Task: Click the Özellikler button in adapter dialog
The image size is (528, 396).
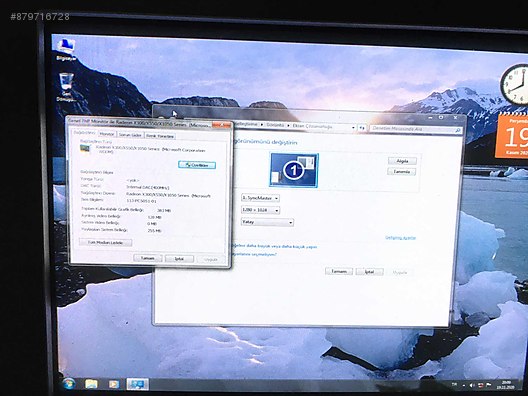Action: (197, 165)
